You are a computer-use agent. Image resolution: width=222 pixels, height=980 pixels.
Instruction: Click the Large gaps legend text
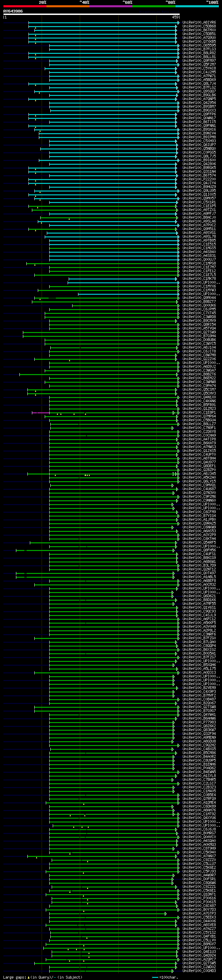coord(43,977)
